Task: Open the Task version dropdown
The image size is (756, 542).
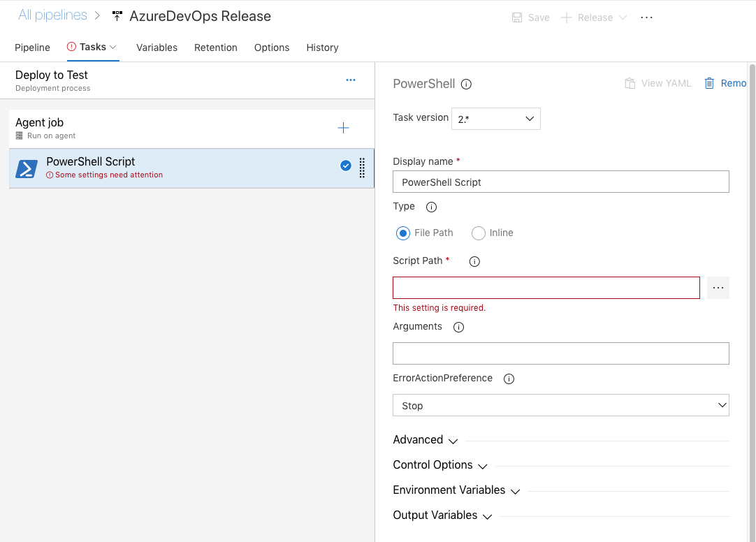Action: click(x=495, y=119)
